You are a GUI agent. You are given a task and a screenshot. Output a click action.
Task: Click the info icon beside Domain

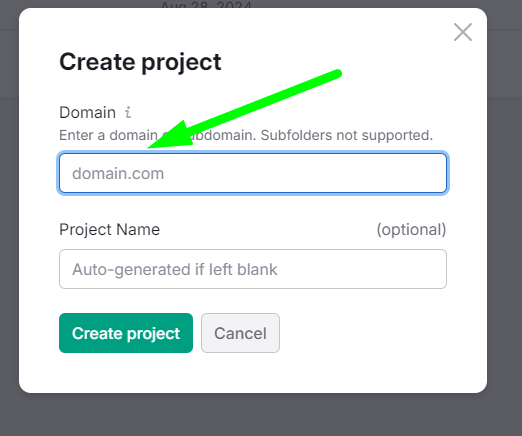[128, 112]
